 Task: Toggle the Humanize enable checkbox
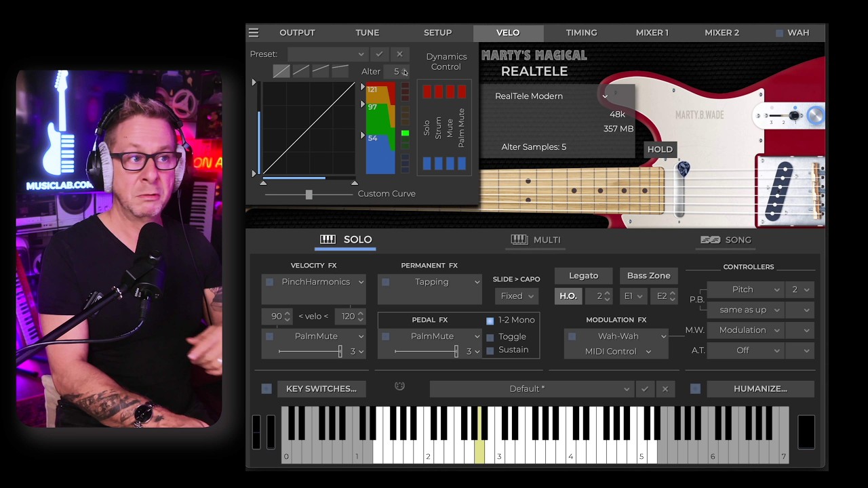pos(695,389)
